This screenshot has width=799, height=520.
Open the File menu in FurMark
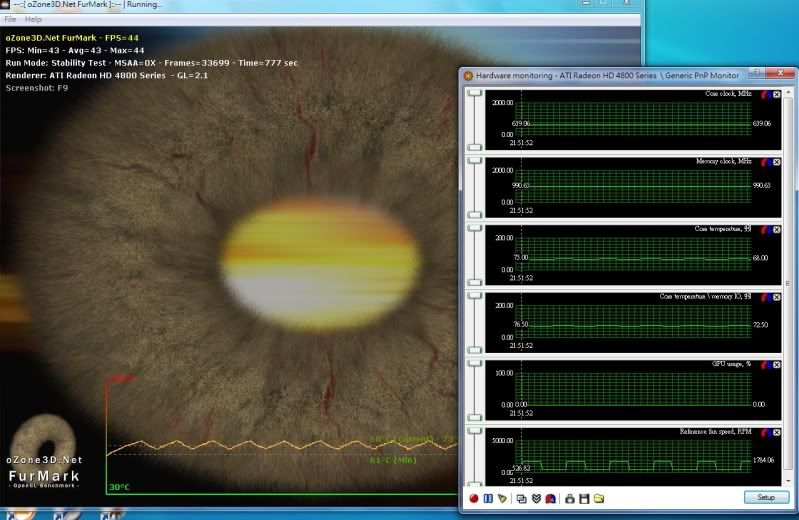coord(11,19)
